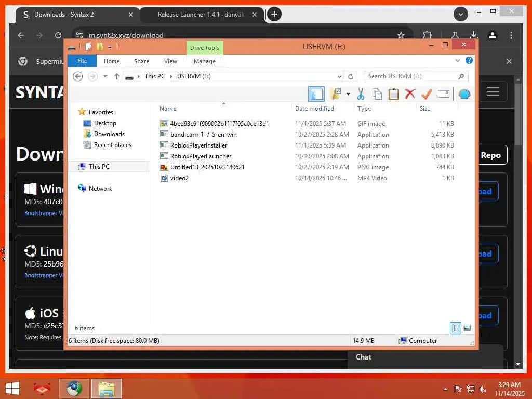Click the Cut scissors icon

(361, 94)
